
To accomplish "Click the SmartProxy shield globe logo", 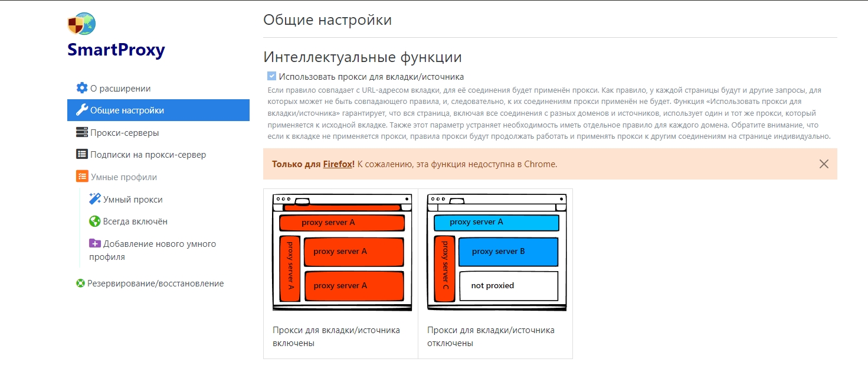I will (x=81, y=24).
